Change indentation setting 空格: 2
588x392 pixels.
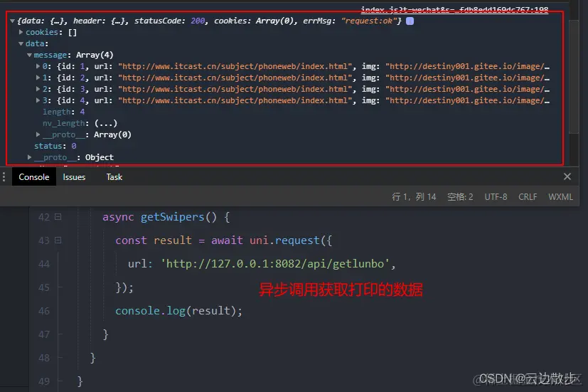tap(460, 196)
